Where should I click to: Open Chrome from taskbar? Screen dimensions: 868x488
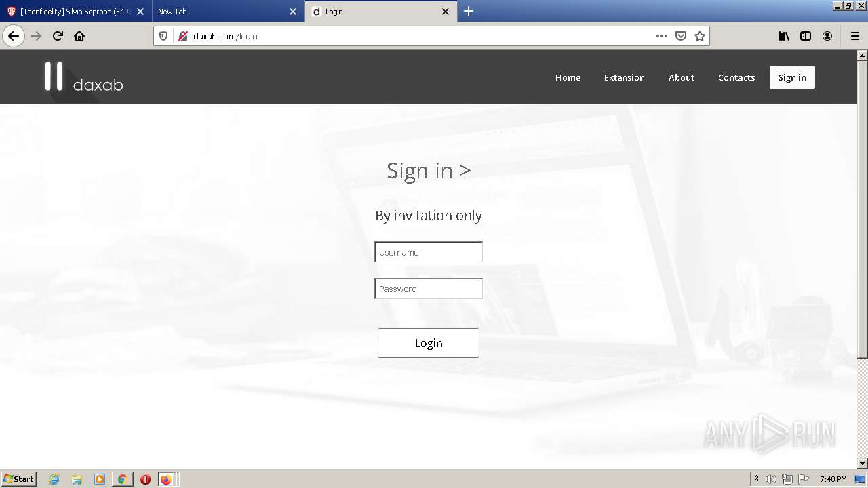(122, 479)
